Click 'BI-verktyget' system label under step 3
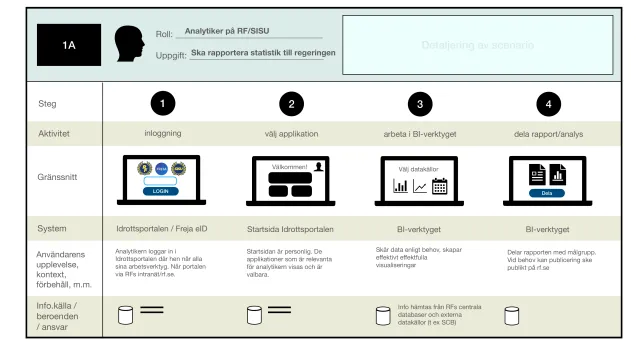 click(x=419, y=229)
